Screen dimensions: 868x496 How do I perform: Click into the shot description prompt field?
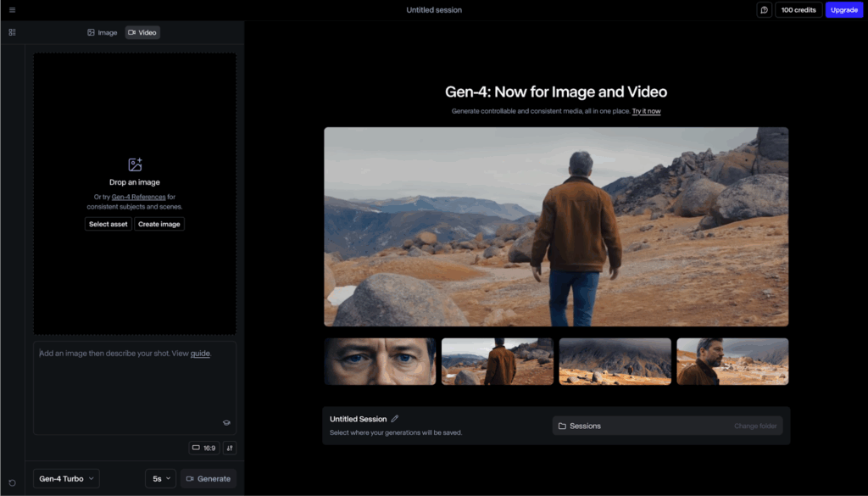(x=135, y=388)
